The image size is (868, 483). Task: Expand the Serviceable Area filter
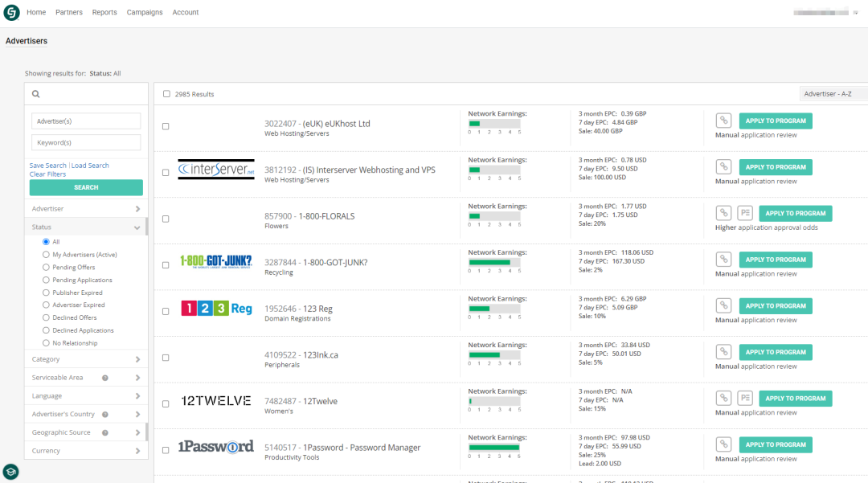[x=86, y=378]
